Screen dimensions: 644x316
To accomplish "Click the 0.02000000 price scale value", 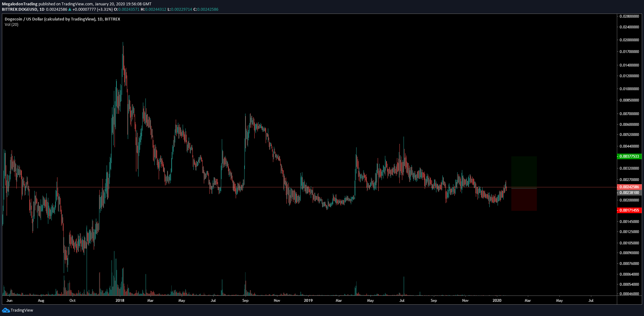I will click(x=629, y=40).
